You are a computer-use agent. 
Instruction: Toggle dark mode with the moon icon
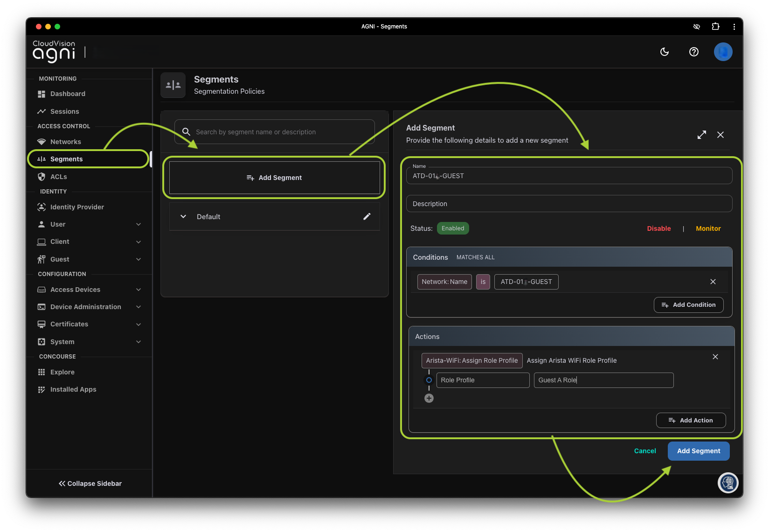pyautogui.click(x=665, y=52)
